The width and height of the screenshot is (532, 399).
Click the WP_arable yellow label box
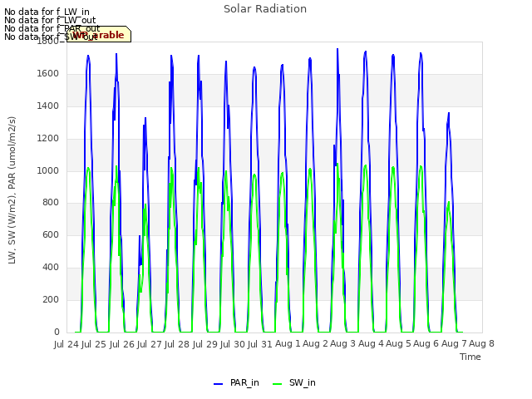[99, 34]
